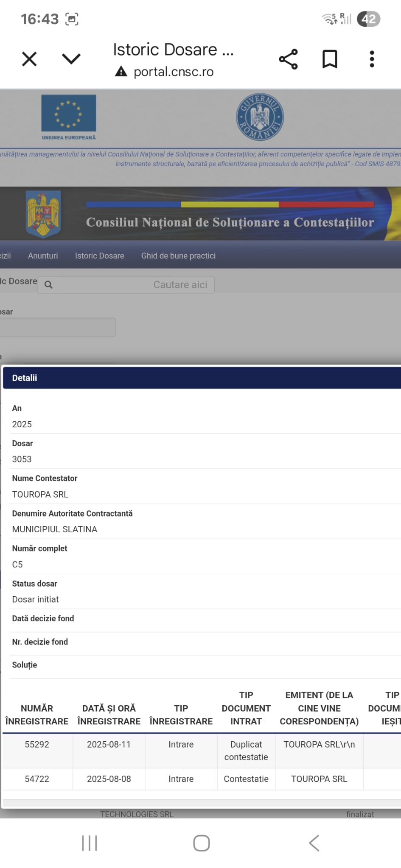The image size is (401, 868).
Task: Open the Anunturi menu item
Action: click(43, 256)
